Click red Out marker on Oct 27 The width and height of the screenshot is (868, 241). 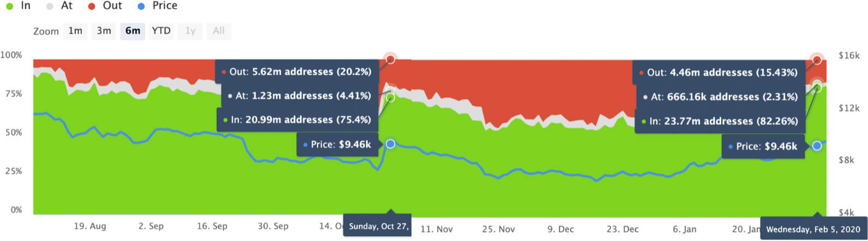[x=390, y=59]
